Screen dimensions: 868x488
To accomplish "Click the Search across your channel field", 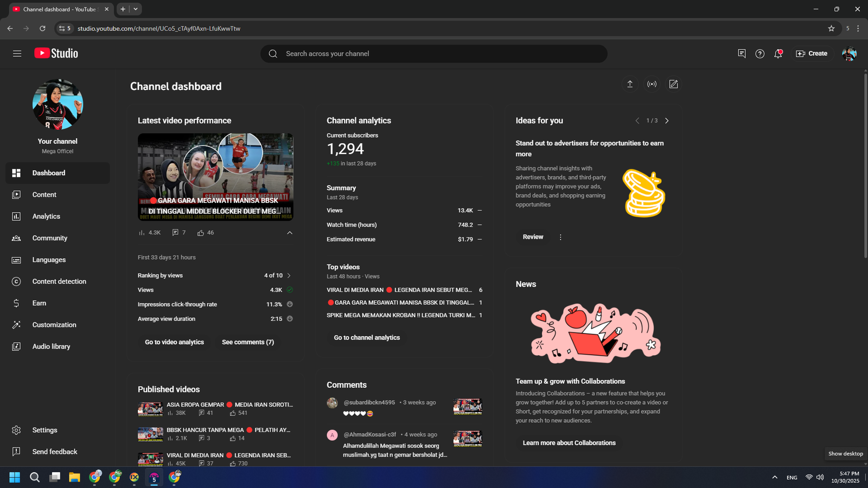I will pos(434,54).
